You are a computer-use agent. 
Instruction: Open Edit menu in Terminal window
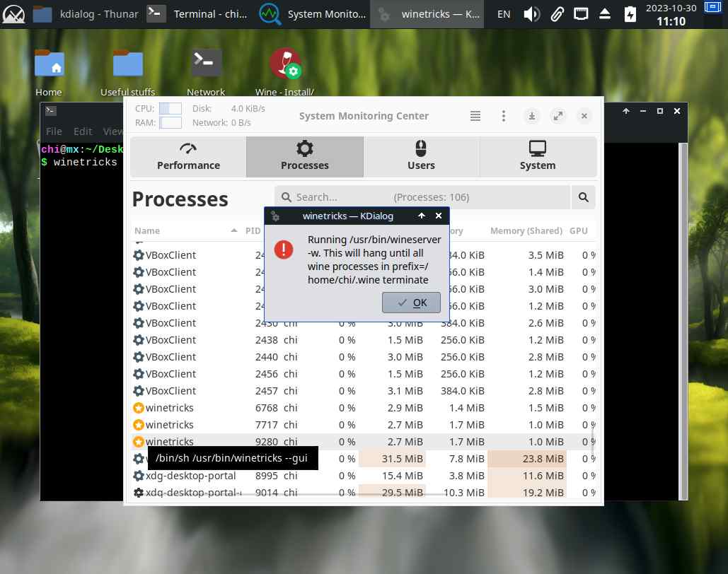tap(83, 131)
